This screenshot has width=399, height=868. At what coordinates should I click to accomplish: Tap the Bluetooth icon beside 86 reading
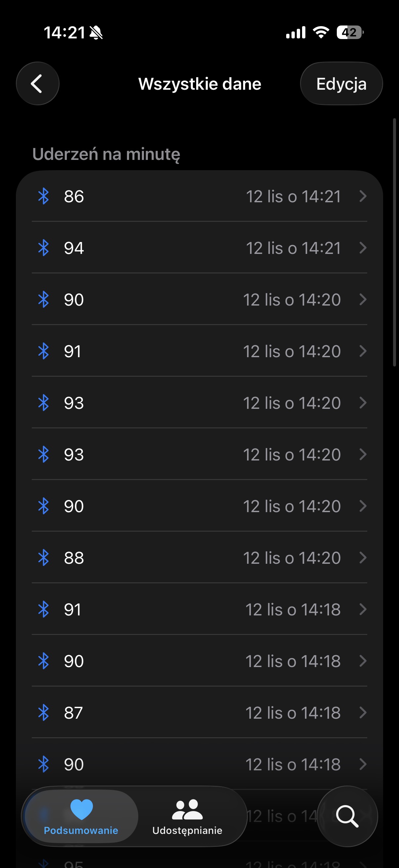coord(43,196)
